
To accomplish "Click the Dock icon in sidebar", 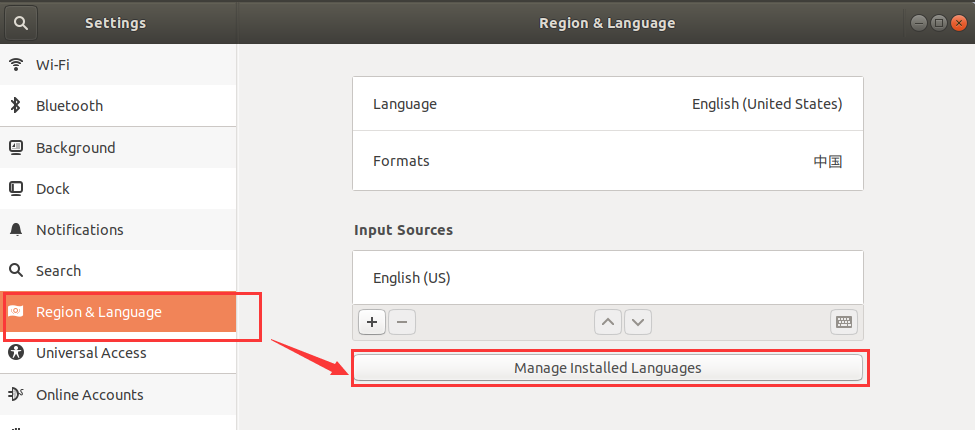I will pos(16,189).
